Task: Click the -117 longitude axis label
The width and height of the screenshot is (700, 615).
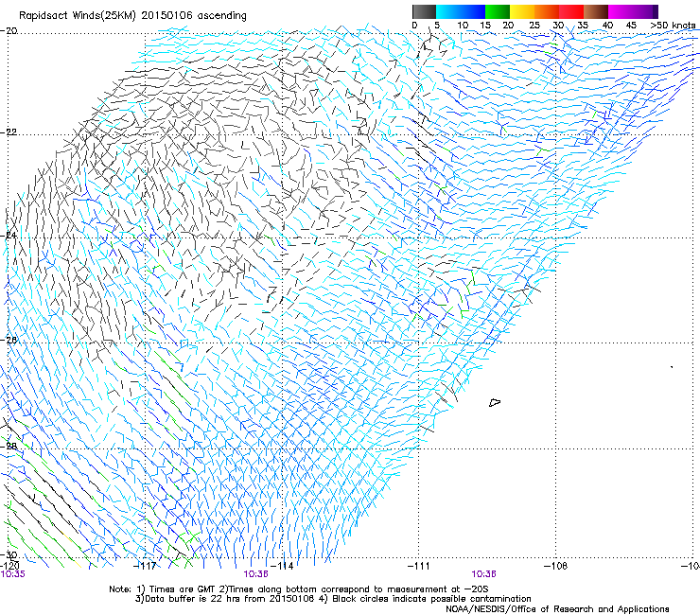Action: (146, 566)
